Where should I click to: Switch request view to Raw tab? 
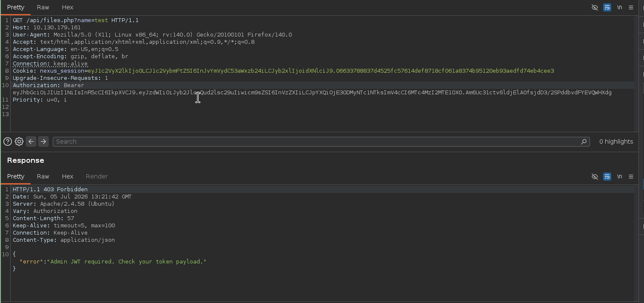43,7
